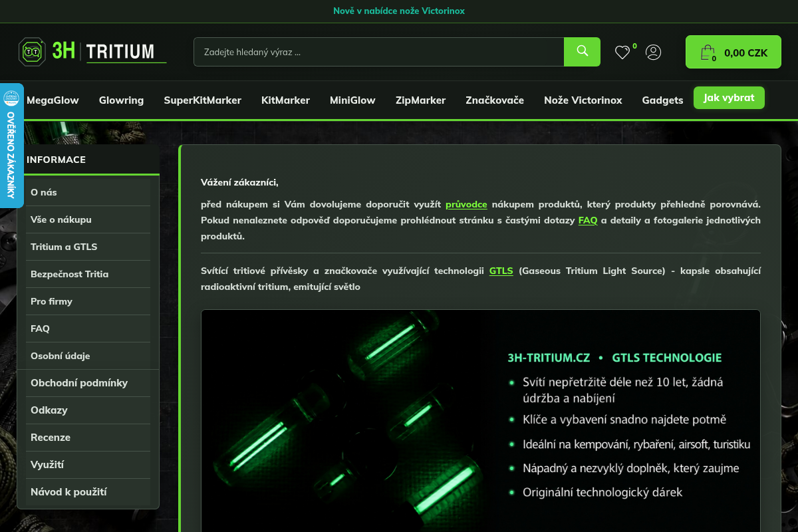Click the magnifier search button

pyautogui.click(x=582, y=51)
